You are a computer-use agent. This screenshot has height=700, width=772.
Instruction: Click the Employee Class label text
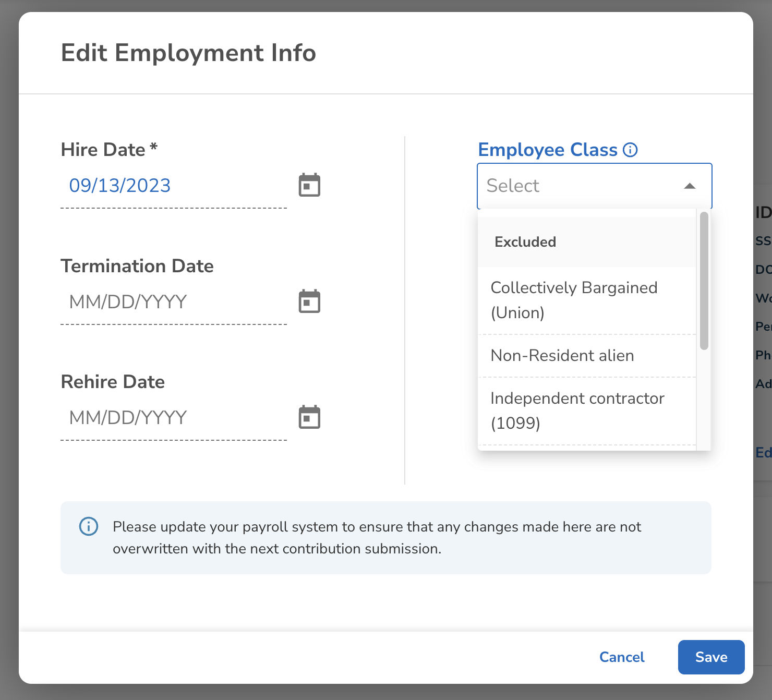click(548, 150)
